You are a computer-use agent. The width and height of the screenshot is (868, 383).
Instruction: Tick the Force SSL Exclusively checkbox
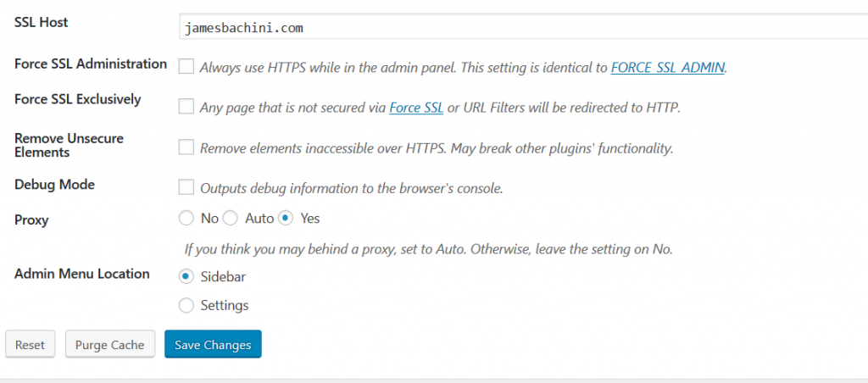pos(186,106)
